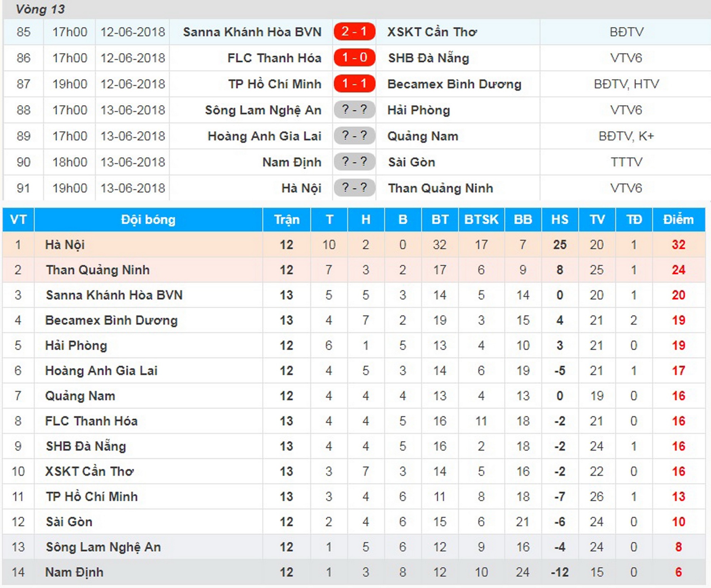
Task: Select Sài Gòn row in standings
Action: tap(69, 522)
